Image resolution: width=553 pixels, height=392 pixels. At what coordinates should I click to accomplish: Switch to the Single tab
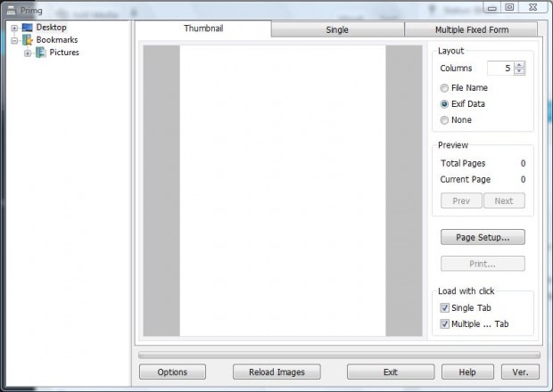tap(337, 29)
